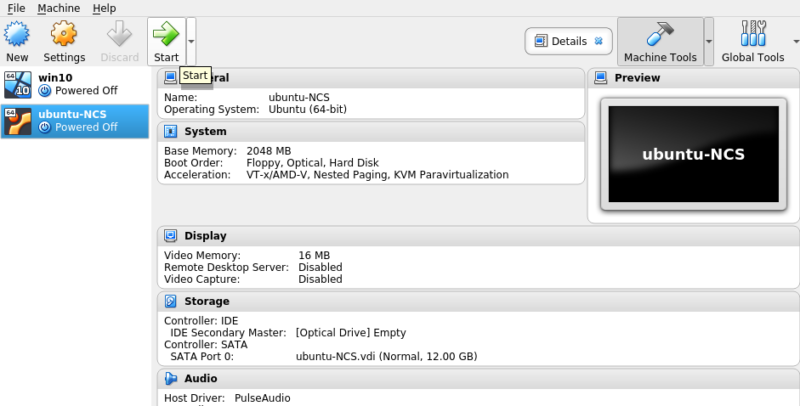
Task: Click the ubuntu-NCS.vdi disk entry
Action: click(387, 357)
